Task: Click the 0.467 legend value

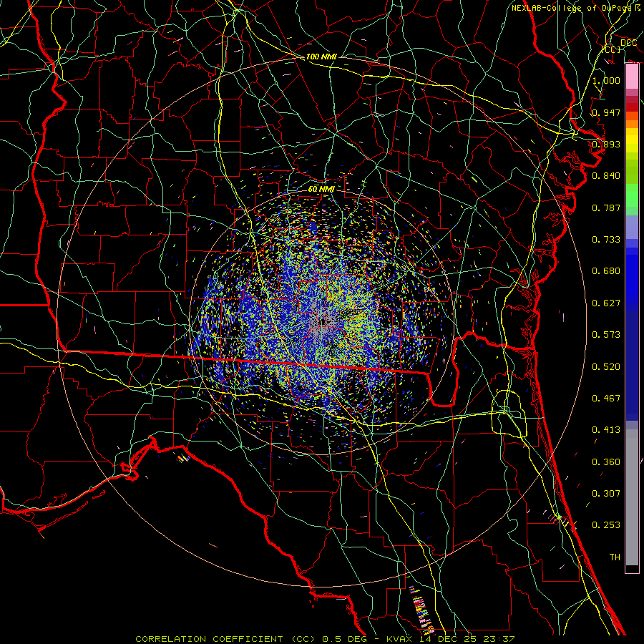Action: point(606,399)
